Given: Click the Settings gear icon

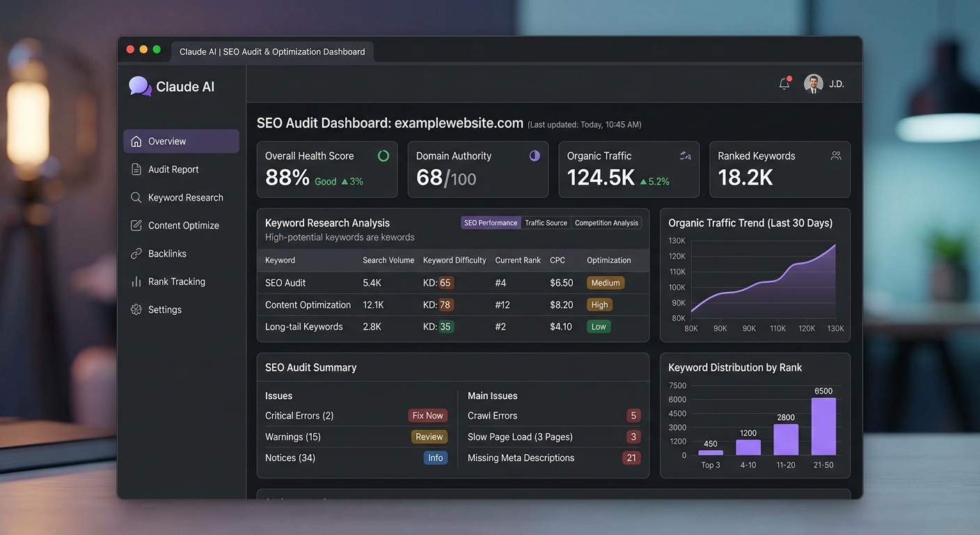Looking at the screenshot, I should pyautogui.click(x=136, y=309).
